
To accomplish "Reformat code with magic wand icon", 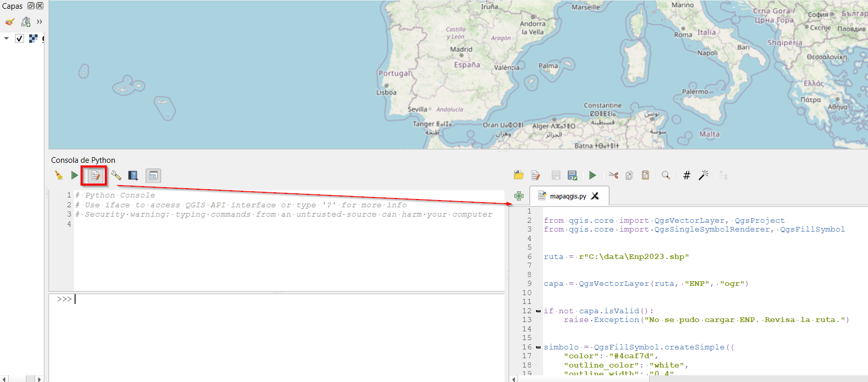I will 703,175.
